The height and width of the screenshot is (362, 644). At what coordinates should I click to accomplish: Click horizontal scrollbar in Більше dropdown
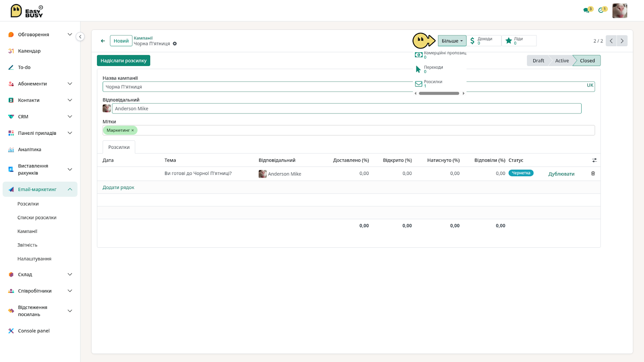point(439,93)
